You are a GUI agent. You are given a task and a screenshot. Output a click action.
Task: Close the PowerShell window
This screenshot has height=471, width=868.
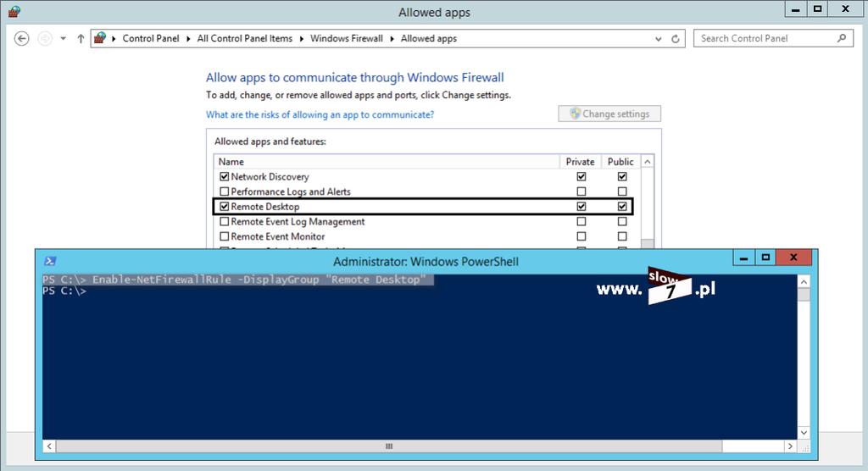(793, 258)
